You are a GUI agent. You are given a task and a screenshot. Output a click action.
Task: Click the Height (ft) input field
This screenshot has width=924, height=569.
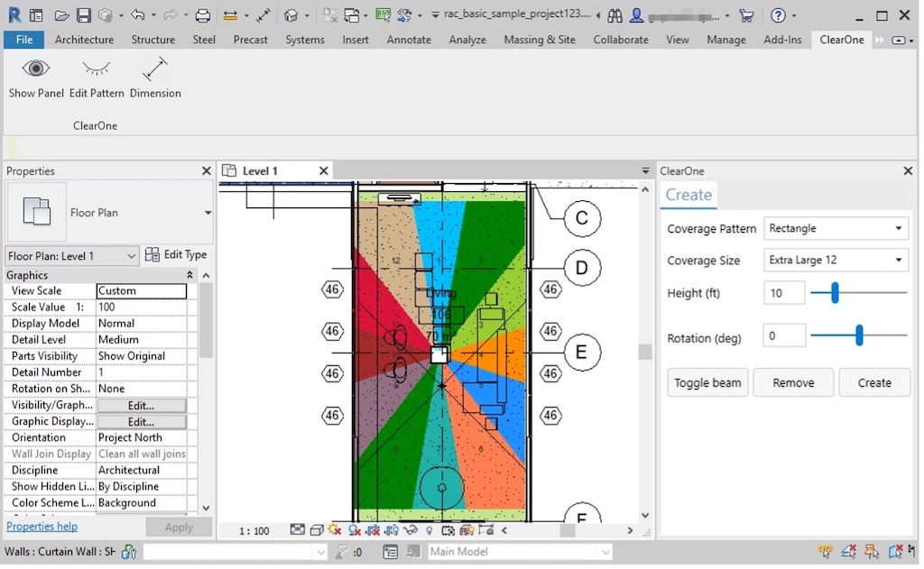[x=783, y=293]
